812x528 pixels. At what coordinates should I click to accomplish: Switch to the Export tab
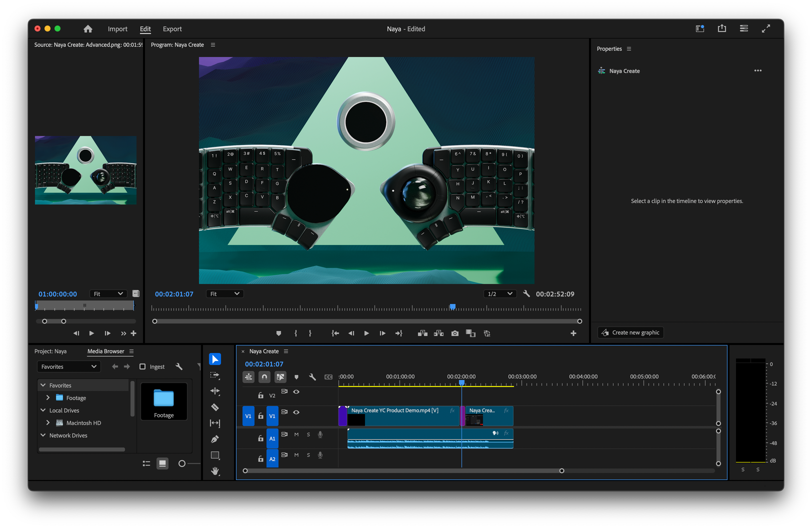point(172,29)
